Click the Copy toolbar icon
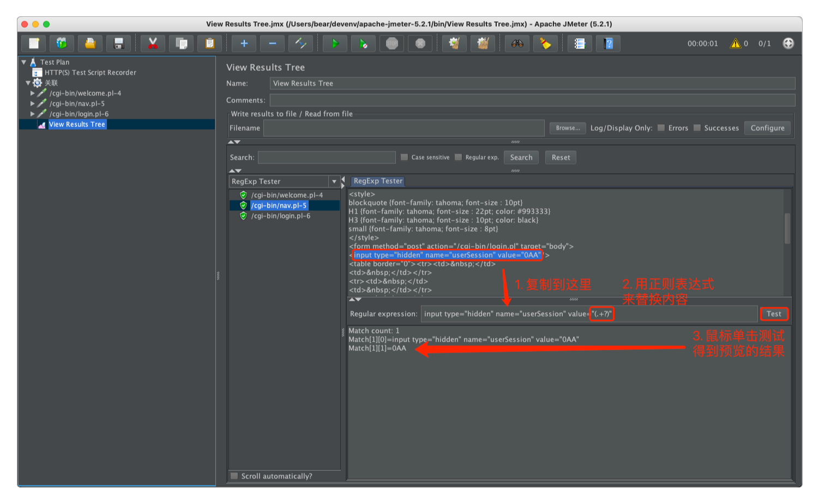 click(182, 44)
